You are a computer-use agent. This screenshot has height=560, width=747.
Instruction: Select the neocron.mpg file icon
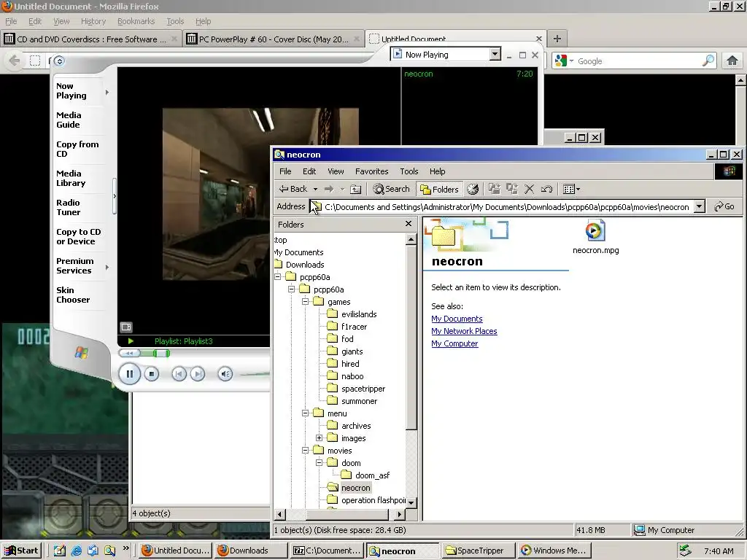click(x=595, y=230)
